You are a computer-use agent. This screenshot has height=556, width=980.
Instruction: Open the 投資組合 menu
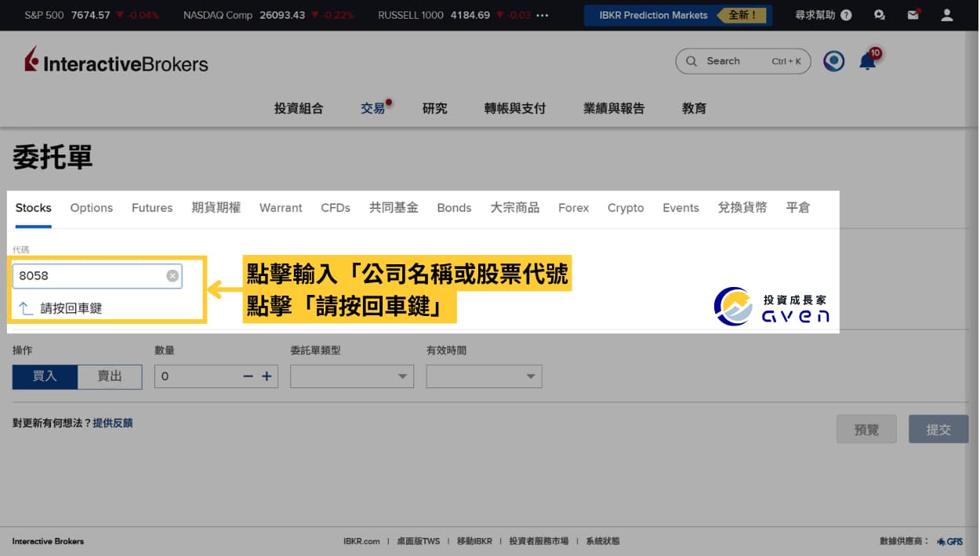pyautogui.click(x=299, y=109)
